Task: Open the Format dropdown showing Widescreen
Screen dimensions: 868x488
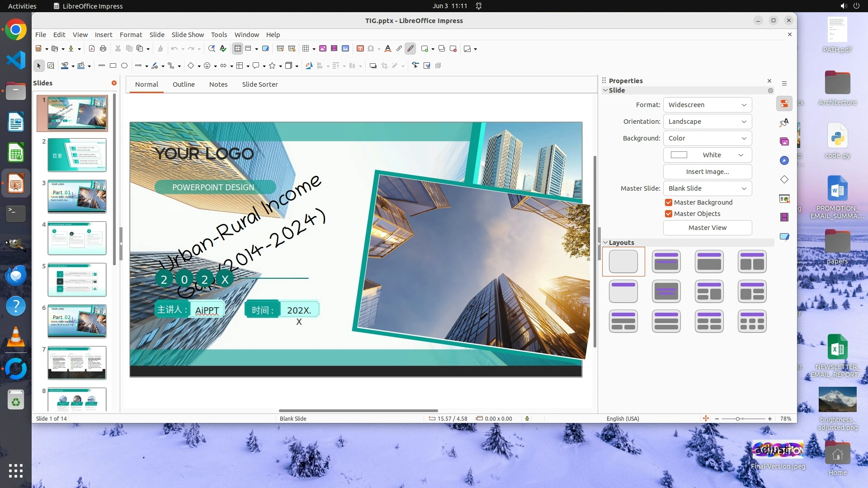Action: click(707, 105)
